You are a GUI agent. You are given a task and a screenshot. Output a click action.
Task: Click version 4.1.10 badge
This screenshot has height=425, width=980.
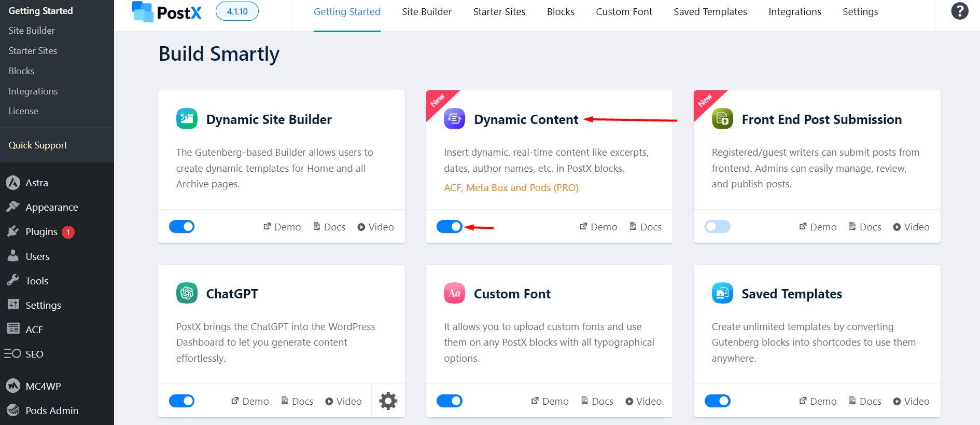point(237,11)
